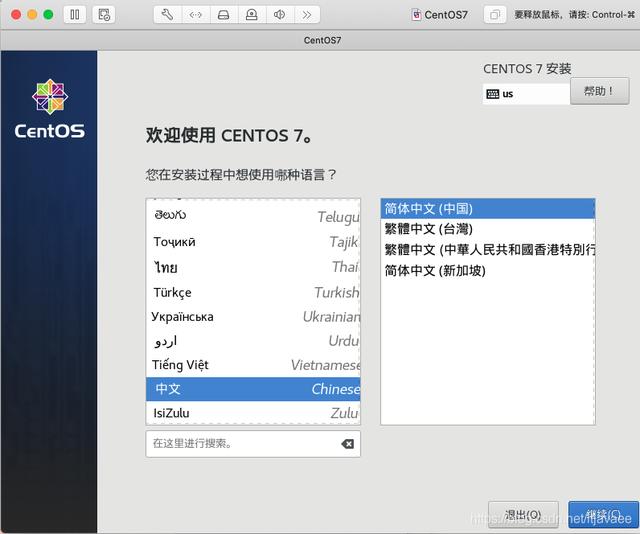640x534 pixels.
Task: Open the hard disk device icon
Action: [x=224, y=15]
